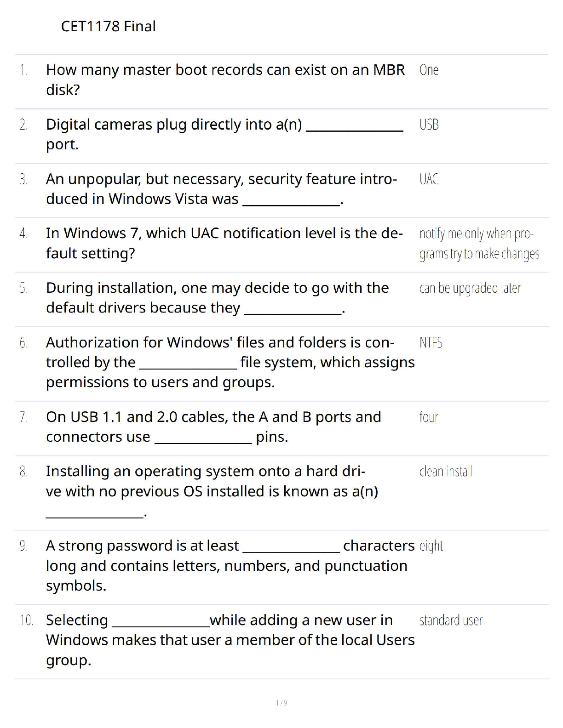Click the blank after 'Windows Vista was'
The height and width of the screenshot is (728, 563).
(x=291, y=204)
